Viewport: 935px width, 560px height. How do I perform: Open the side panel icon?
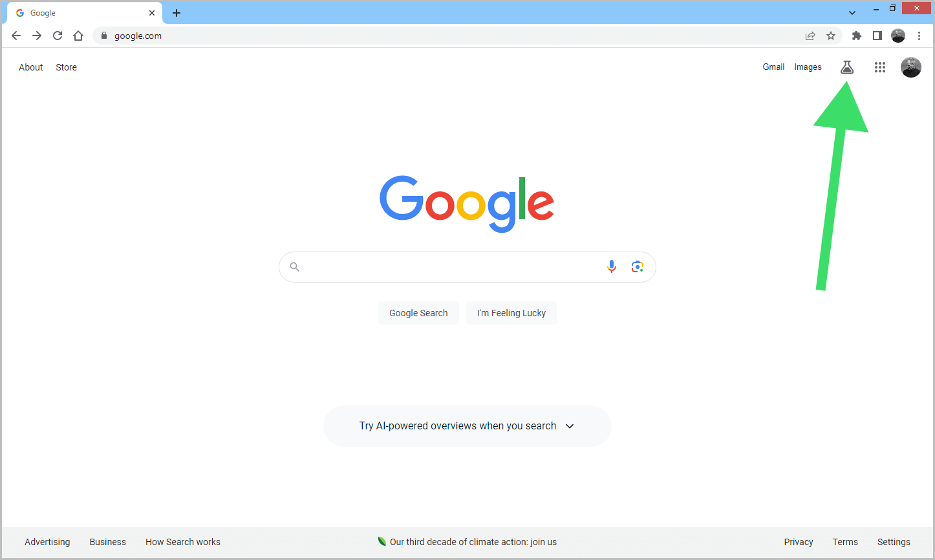click(877, 36)
